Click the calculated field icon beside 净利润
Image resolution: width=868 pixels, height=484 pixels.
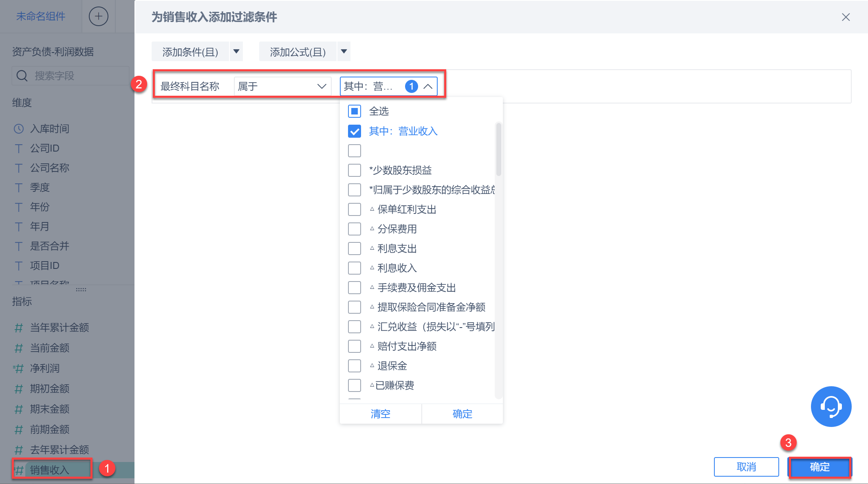point(18,368)
